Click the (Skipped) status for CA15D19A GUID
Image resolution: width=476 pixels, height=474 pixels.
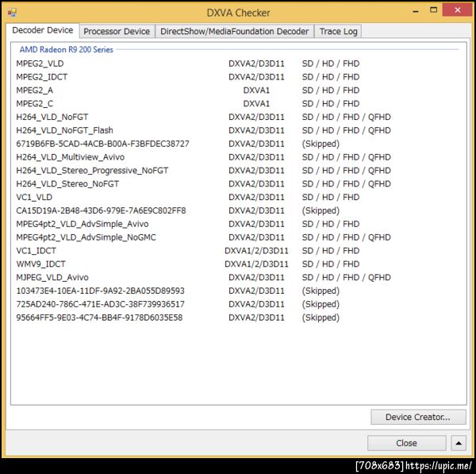pos(321,210)
